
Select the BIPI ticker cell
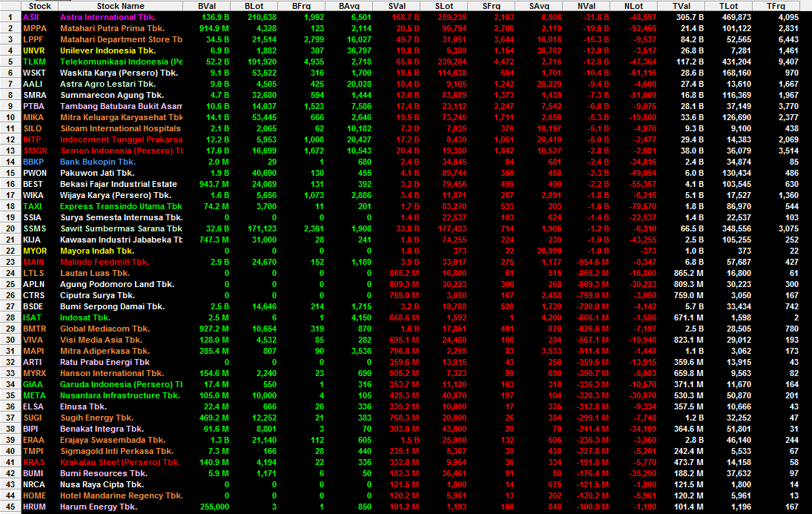[x=30, y=429]
